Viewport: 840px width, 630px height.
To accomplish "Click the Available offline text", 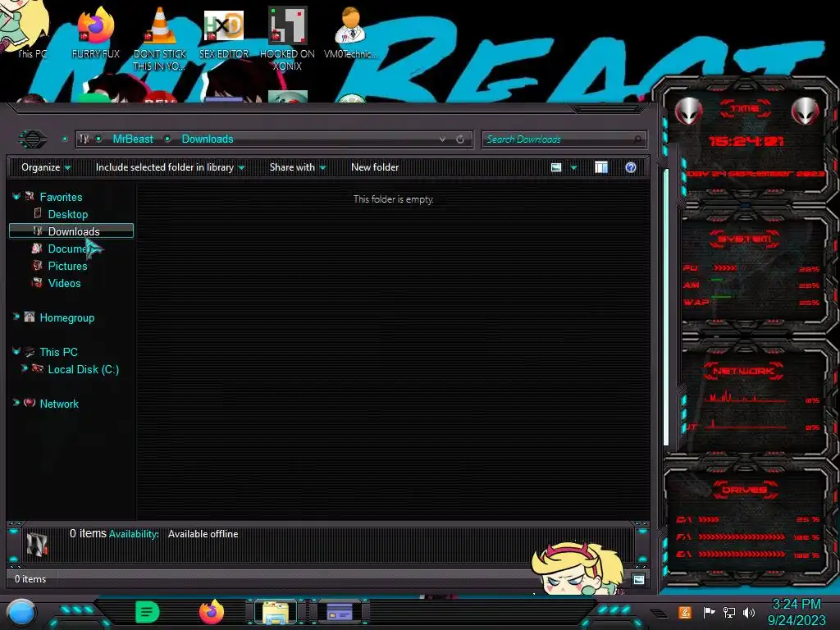I will pyautogui.click(x=203, y=534).
